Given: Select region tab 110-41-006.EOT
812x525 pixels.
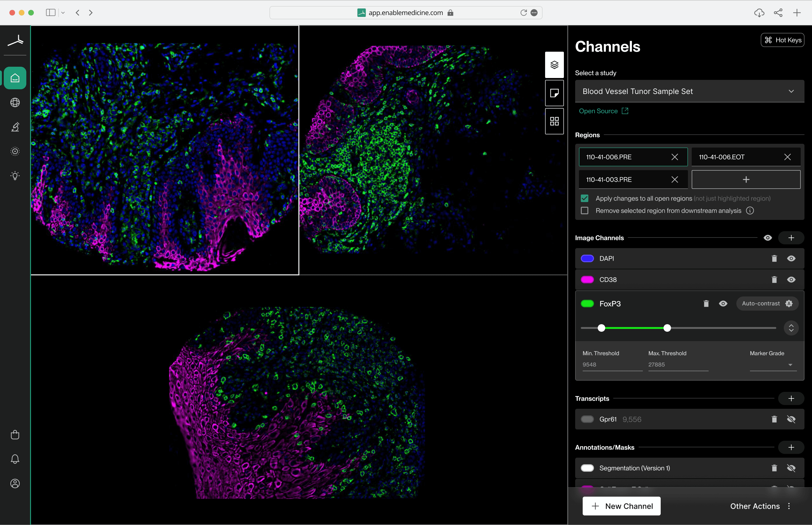Looking at the screenshot, I should coord(746,157).
